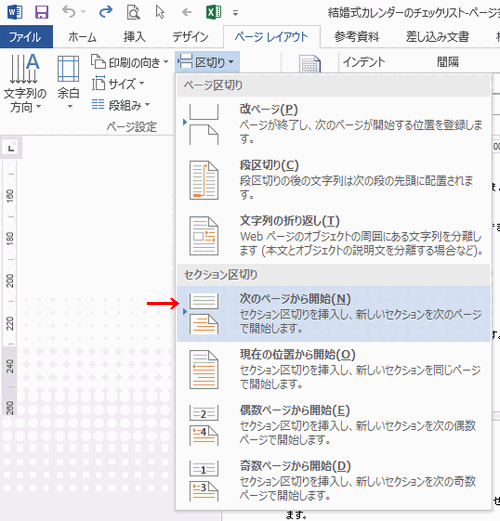
Task: Click the tab selector box at ruler corner
Action: (11, 148)
